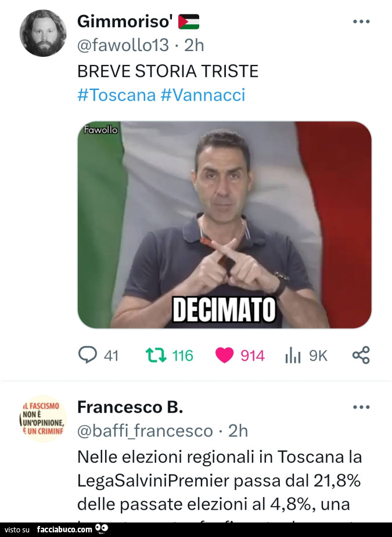This screenshot has width=392, height=537.
Task: Tap the retweet icon showing 116
Action: 156,355
